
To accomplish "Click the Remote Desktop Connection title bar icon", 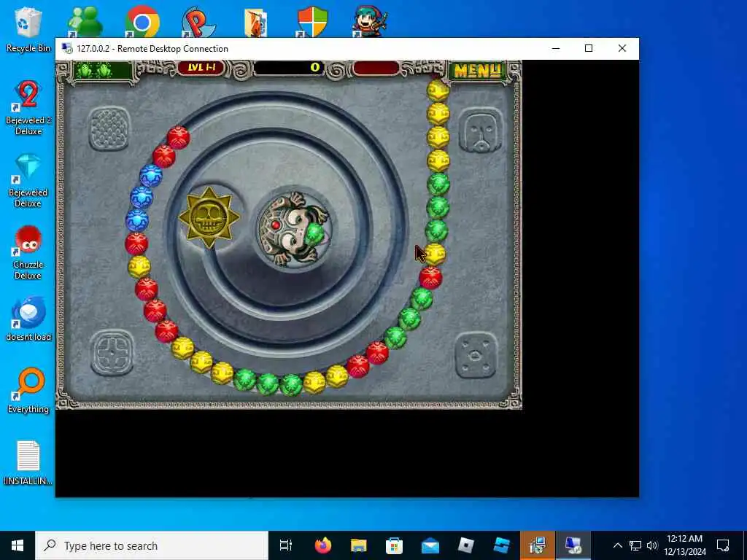I will [x=67, y=49].
